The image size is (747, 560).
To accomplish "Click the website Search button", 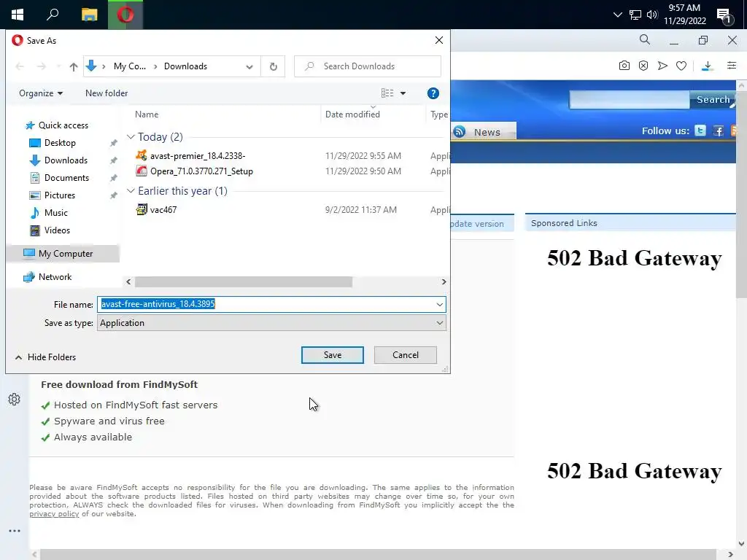I will 713,99.
